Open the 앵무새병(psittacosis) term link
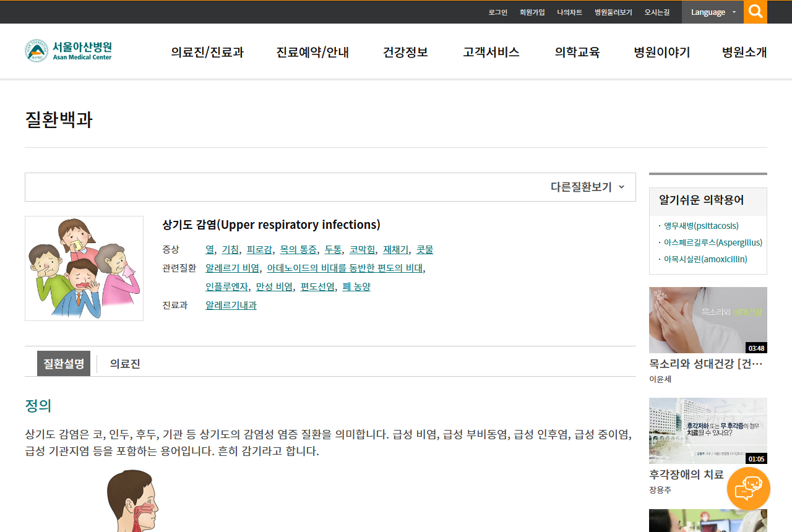 [x=701, y=226]
